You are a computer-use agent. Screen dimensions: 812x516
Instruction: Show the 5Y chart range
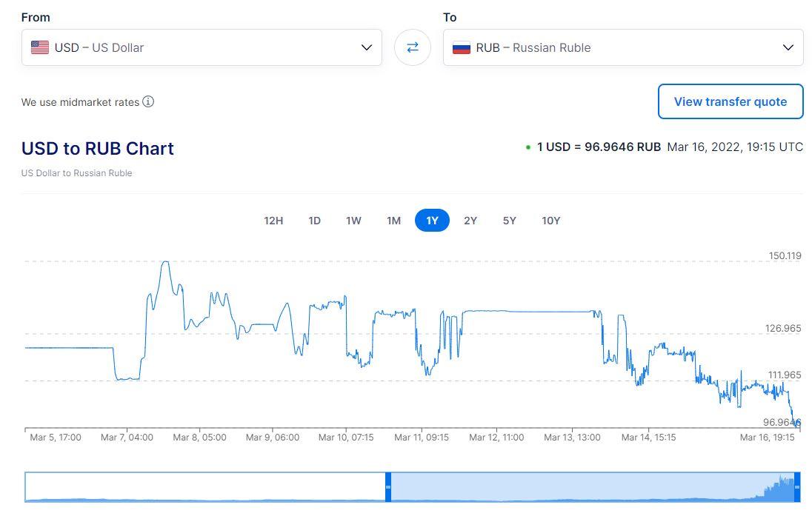[509, 221]
